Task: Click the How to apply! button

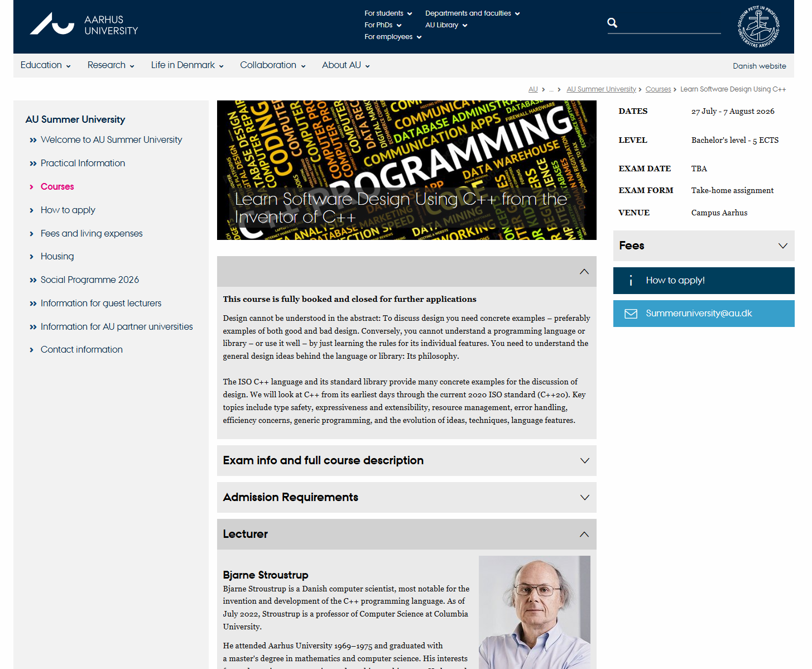Action: pyautogui.click(x=704, y=281)
